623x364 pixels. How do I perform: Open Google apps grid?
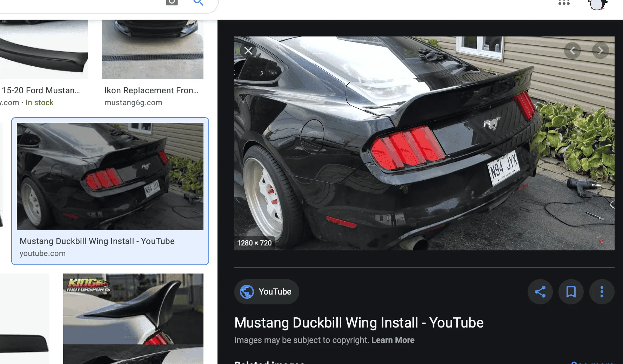coord(564,2)
